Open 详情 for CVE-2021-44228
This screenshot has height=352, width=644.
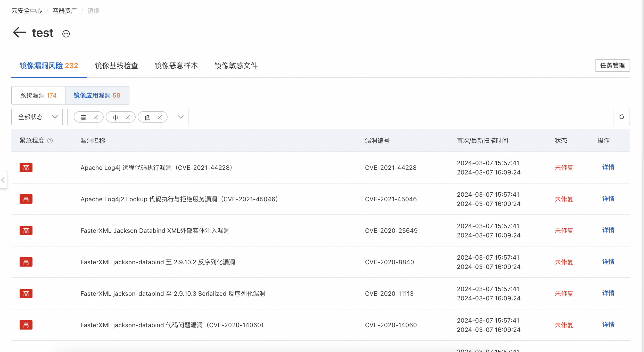(x=608, y=167)
